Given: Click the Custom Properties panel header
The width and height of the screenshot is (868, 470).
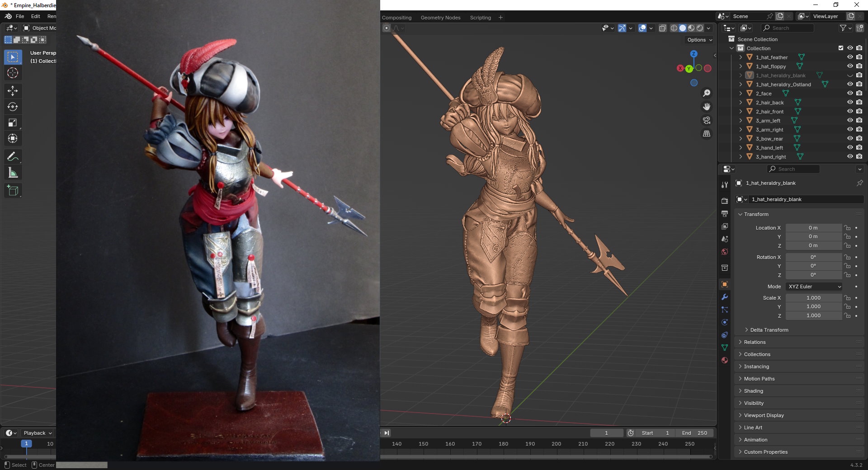Looking at the screenshot, I should tap(799, 452).
